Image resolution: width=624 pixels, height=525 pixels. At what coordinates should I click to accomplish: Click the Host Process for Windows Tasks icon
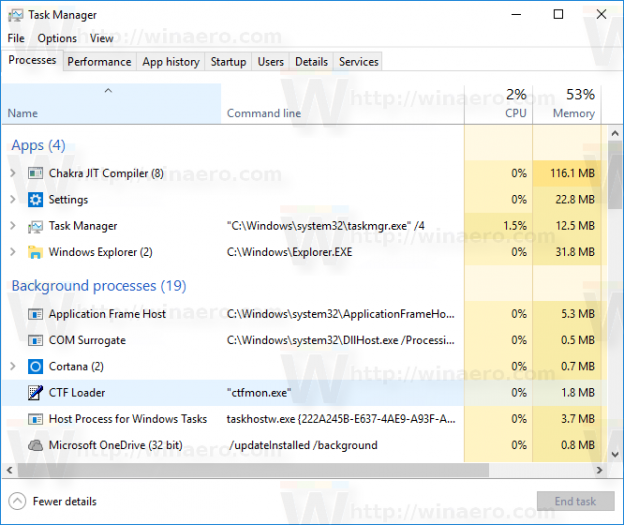35,419
